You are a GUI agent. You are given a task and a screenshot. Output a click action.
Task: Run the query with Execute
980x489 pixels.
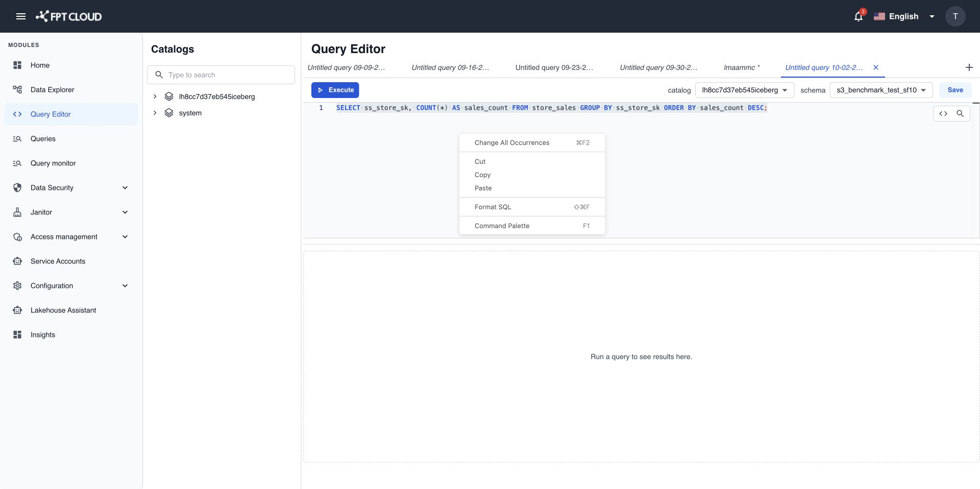pyautogui.click(x=335, y=90)
